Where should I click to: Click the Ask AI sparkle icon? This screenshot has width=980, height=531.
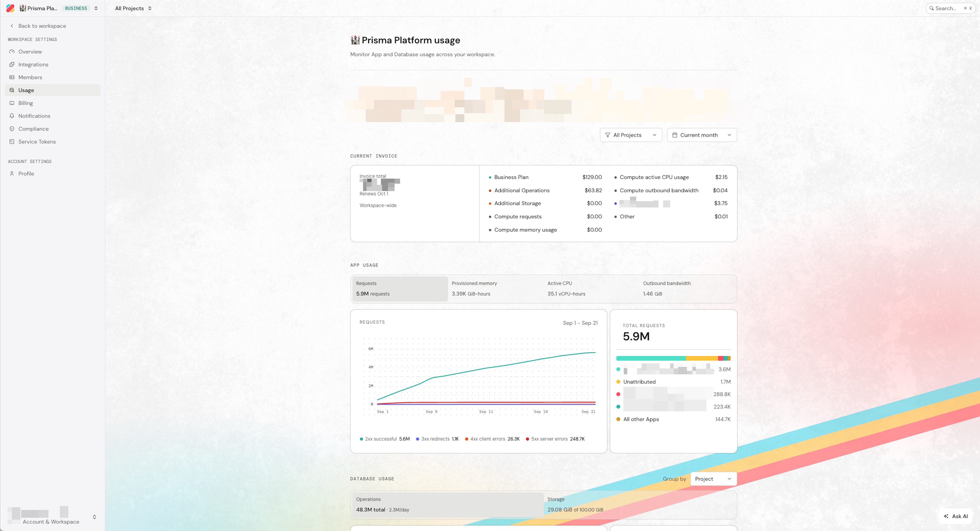pyautogui.click(x=946, y=516)
